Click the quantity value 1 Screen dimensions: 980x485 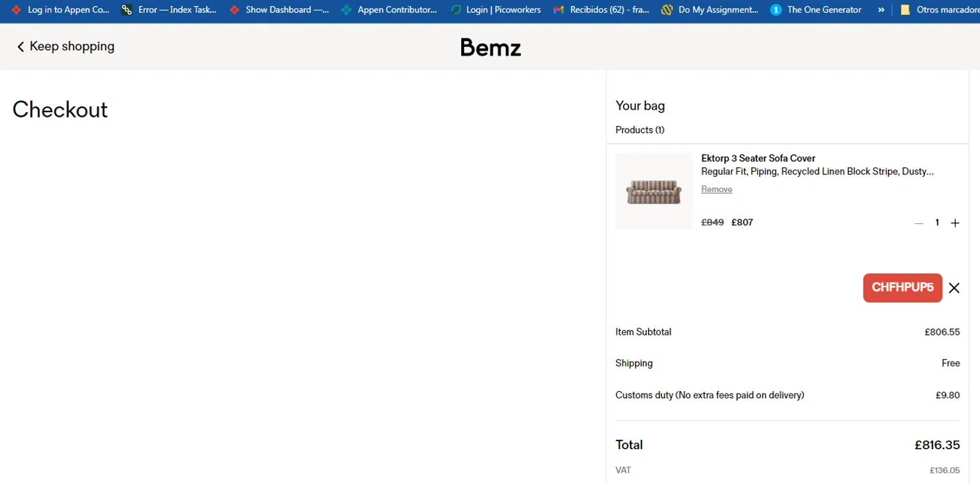pyautogui.click(x=937, y=223)
